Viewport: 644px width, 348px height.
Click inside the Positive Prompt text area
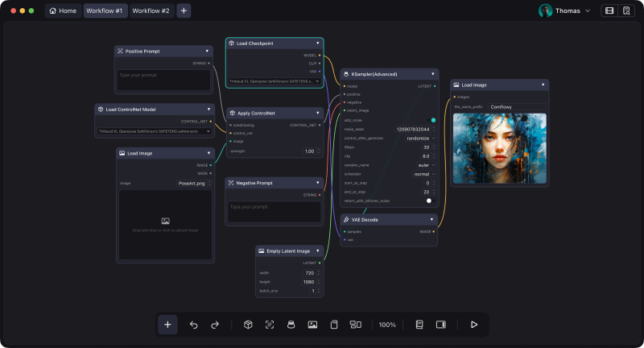164,80
